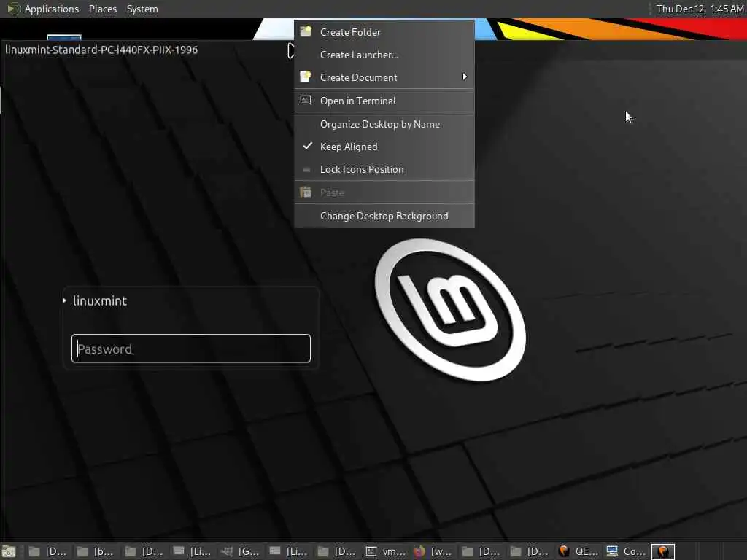This screenshot has height=560, width=747.
Task: Select Create Launcher... menu entry
Action: pos(384,55)
